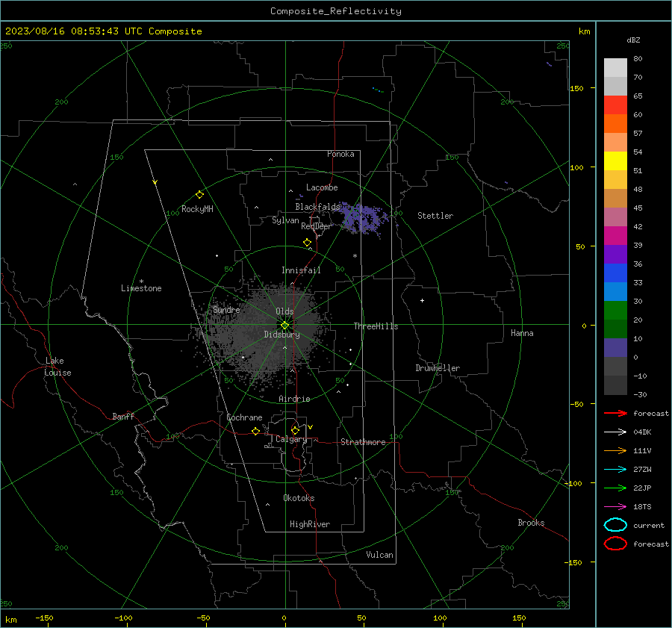This screenshot has height=628, width=672.
Task: Click the Limestone location label
Action: pos(141,288)
